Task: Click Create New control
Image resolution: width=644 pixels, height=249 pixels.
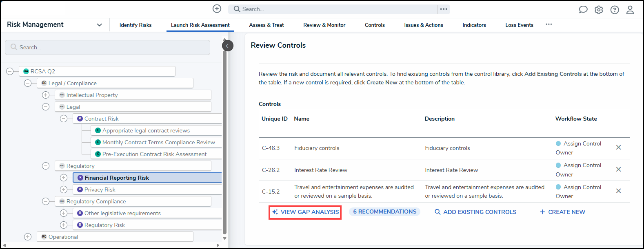Action: (x=562, y=212)
